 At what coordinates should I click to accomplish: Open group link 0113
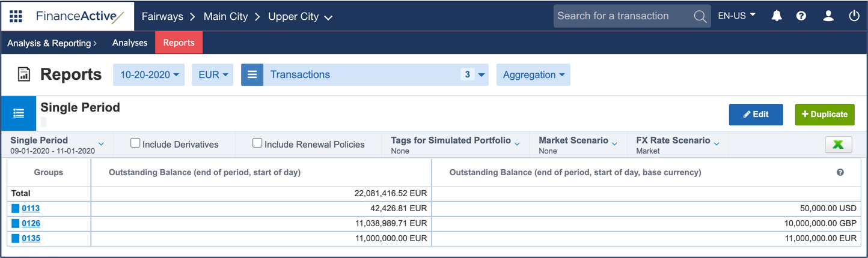click(x=31, y=208)
